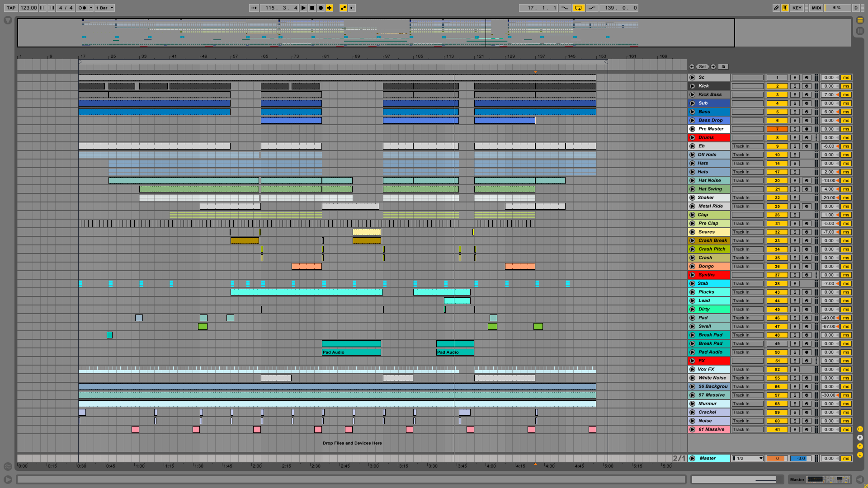The height and width of the screenshot is (488, 868).
Task: Toggle the metronome button
Action: tap(82, 8)
